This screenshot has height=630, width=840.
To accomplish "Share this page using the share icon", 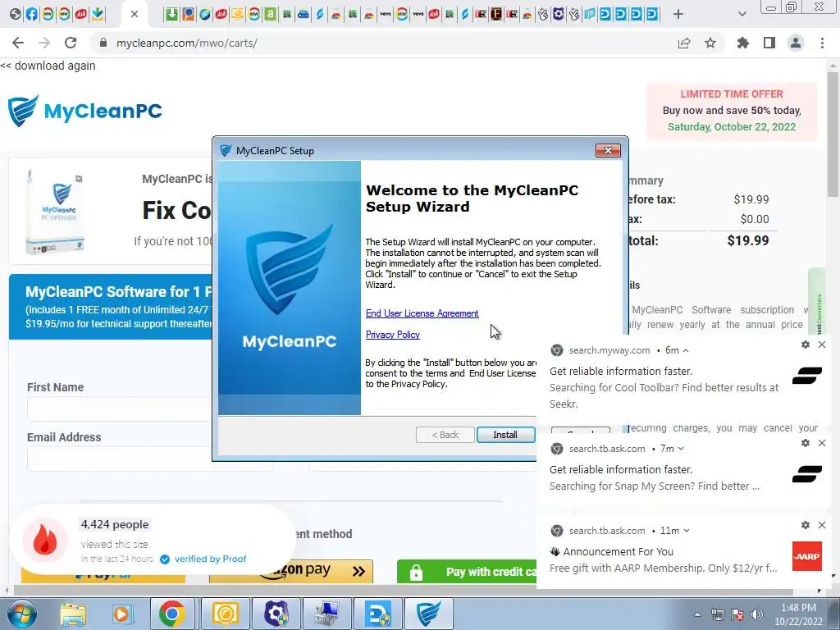I will [x=684, y=43].
